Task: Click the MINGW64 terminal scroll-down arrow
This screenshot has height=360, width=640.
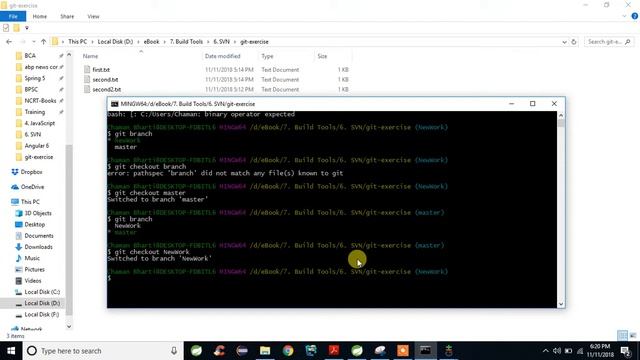Action: pyautogui.click(x=561, y=304)
